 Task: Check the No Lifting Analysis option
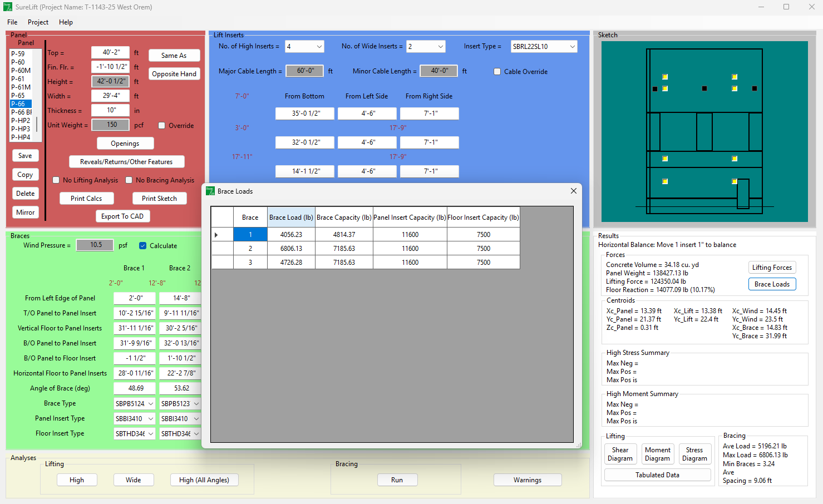click(x=56, y=180)
